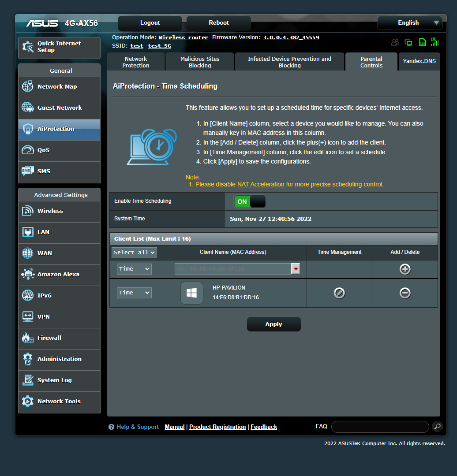Viewport: 457px width, 476px height.
Task: Click the LAN ethernet port icon
Action: 28,232
